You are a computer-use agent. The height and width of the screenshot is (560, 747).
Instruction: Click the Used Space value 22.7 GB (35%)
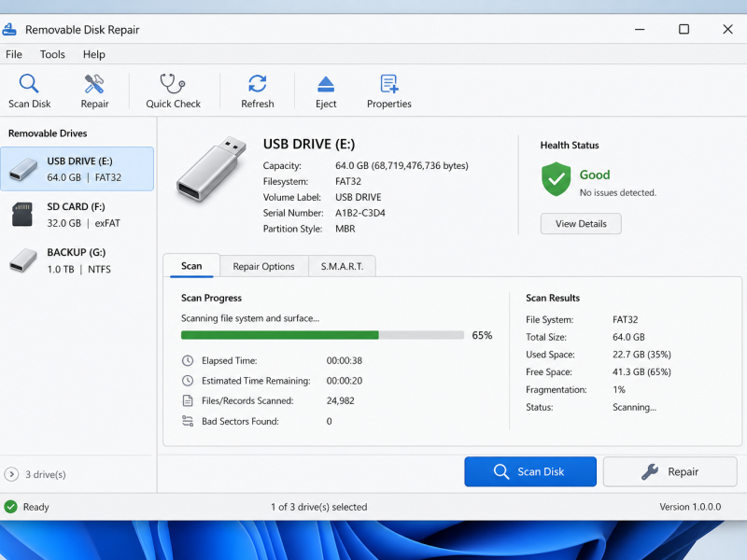coord(641,355)
